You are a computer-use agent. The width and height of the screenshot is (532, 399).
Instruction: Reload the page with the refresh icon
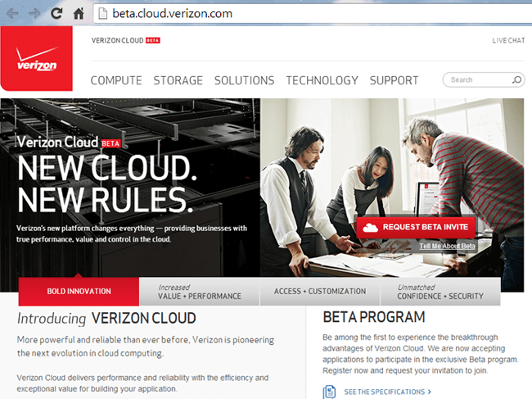56,14
